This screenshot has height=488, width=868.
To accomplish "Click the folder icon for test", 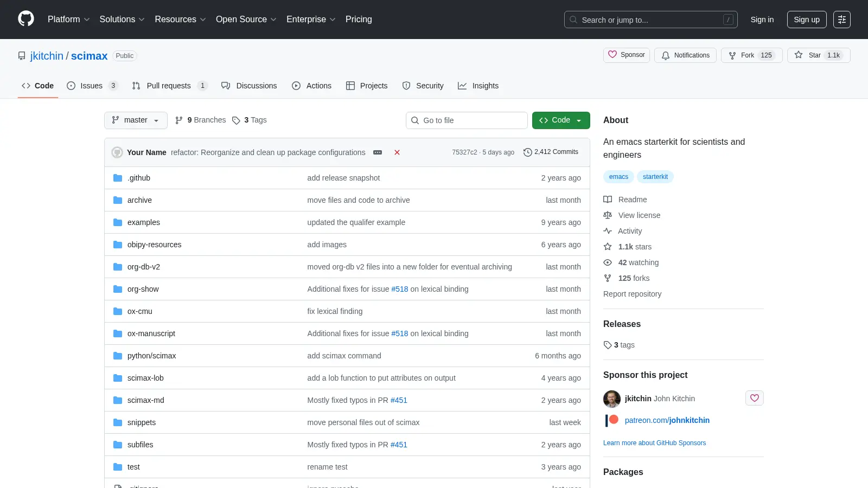I will coord(118,467).
